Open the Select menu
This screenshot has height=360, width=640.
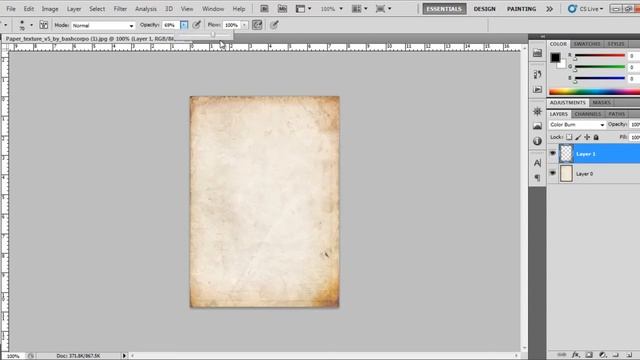[x=97, y=9]
